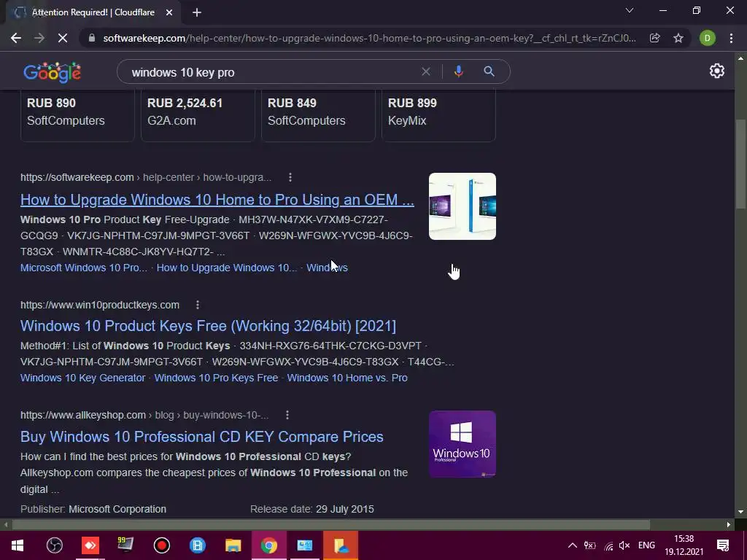Start voice search with microphone
Viewport: 747px width, 560px height.
tap(458, 71)
